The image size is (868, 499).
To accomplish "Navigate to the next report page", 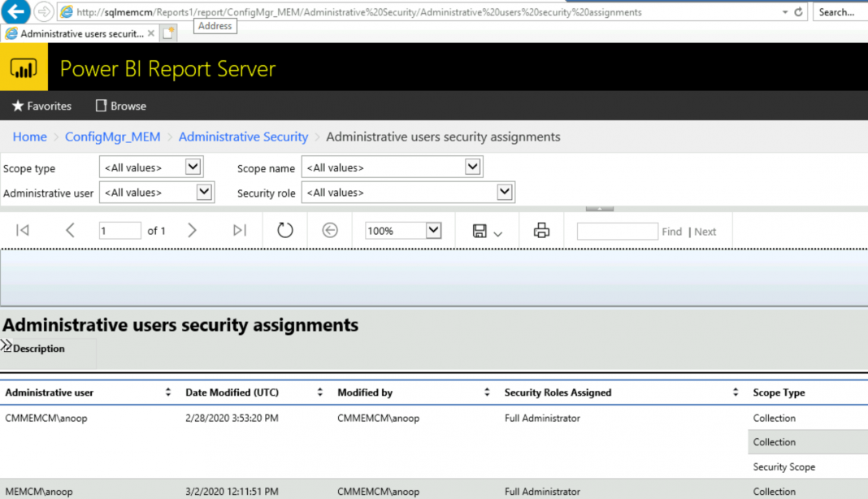I will tap(192, 230).
